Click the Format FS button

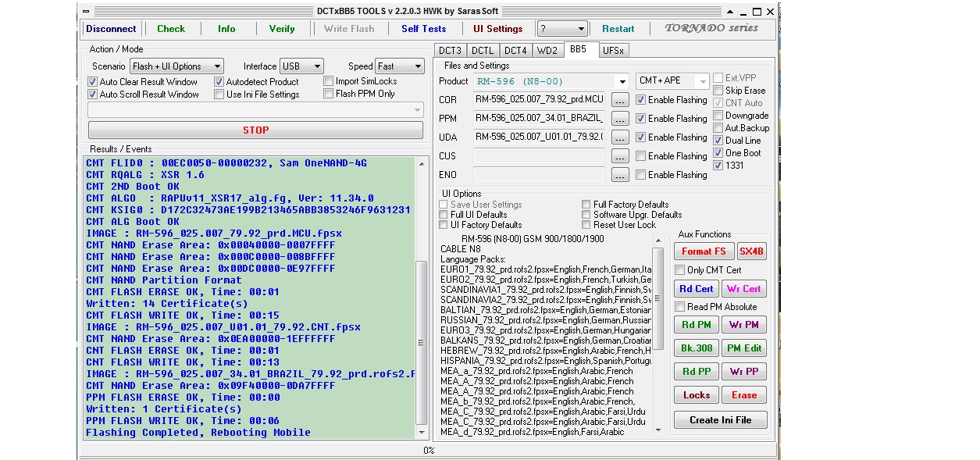coord(704,251)
